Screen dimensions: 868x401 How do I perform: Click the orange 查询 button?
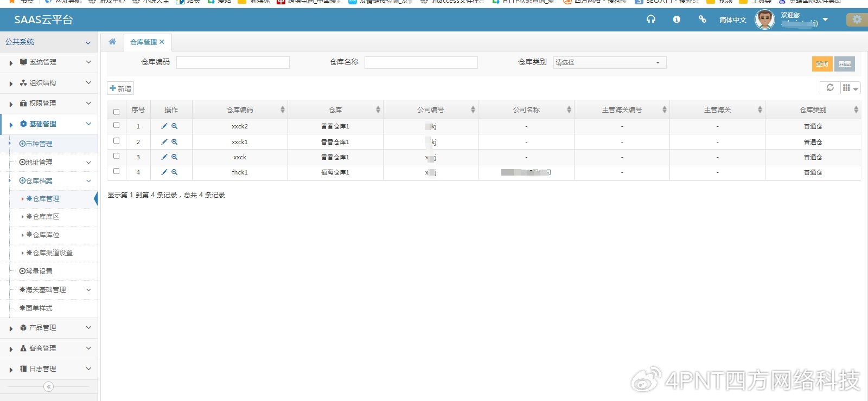click(822, 64)
